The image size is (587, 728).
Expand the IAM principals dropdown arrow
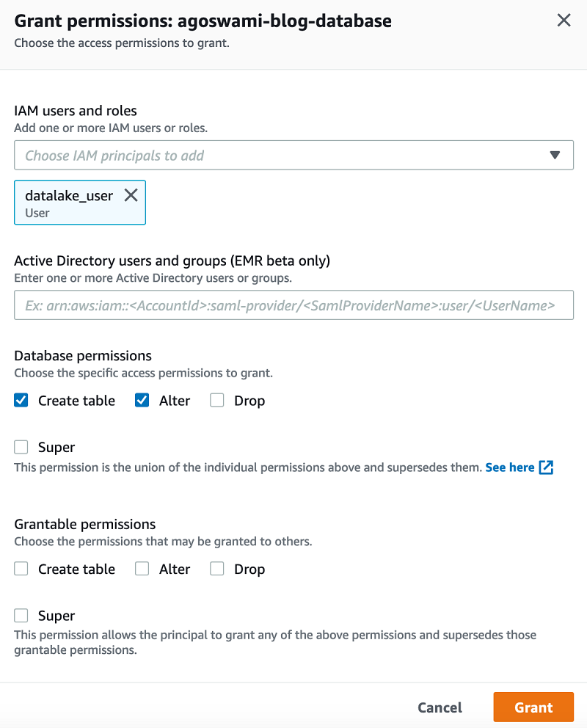pyautogui.click(x=555, y=156)
